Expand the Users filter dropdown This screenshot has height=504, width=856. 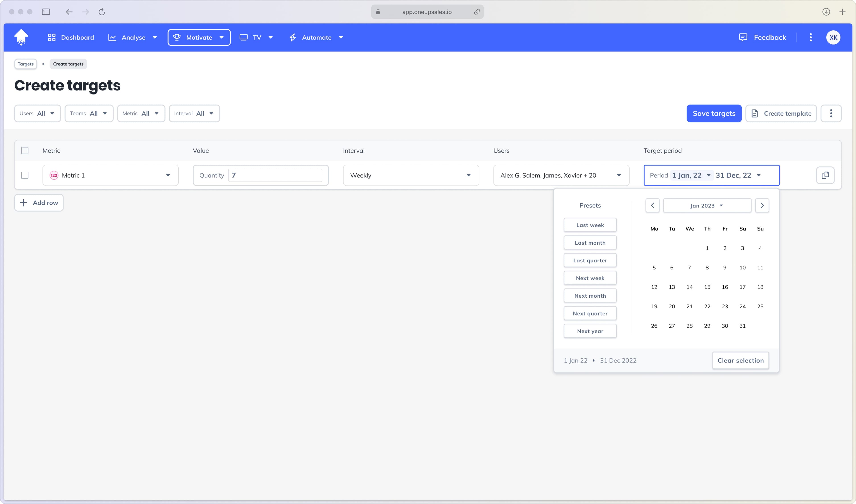(x=37, y=113)
